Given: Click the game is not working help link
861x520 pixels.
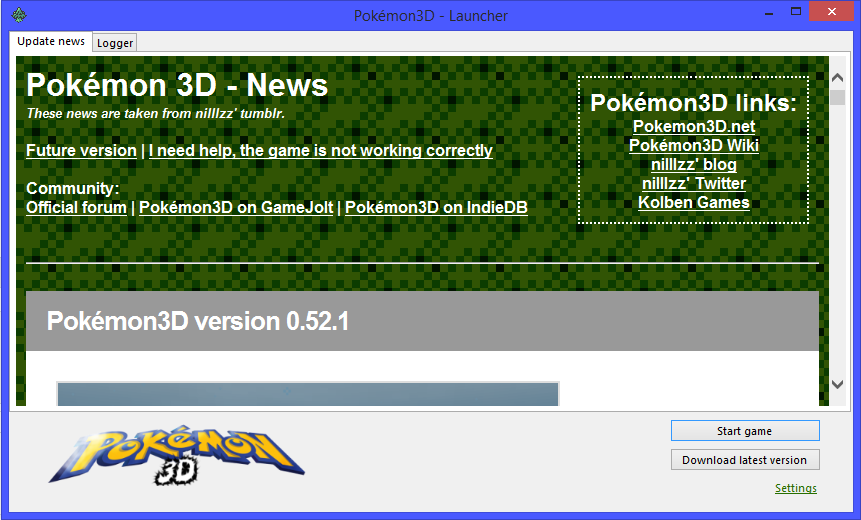Looking at the screenshot, I should [x=320, y=151].
